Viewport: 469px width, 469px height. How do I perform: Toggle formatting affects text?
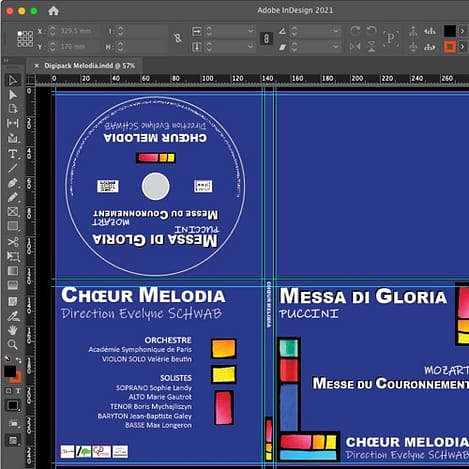[18, 391]
